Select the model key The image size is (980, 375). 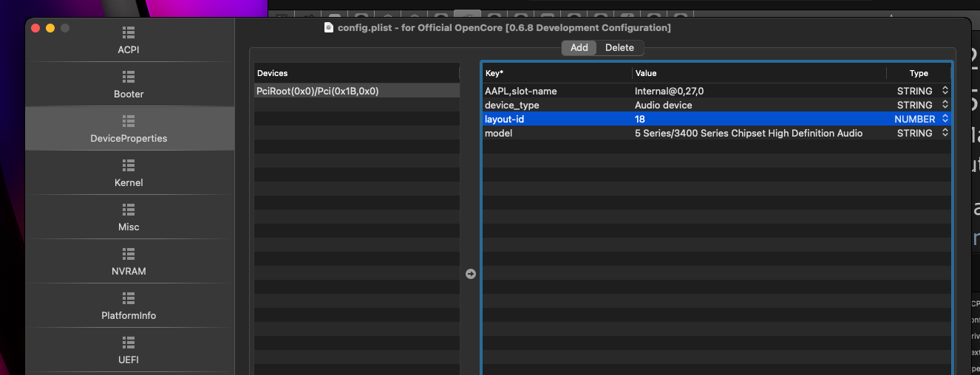click(498, 133)
